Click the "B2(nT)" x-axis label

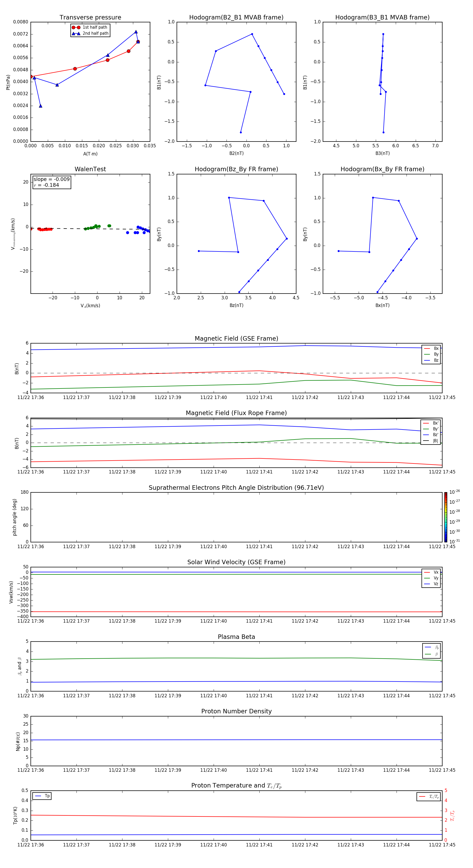coord(236,153)
